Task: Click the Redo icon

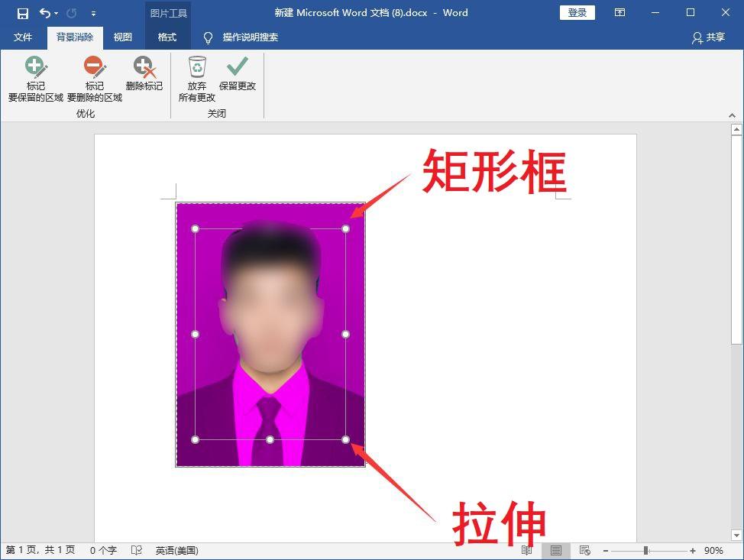Action: point(72,13)
